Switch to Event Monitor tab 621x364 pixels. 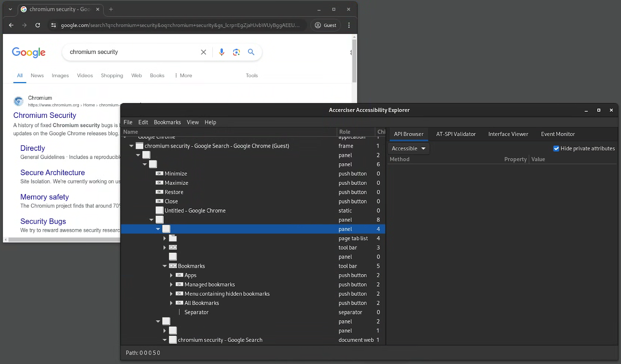click(x=558, y=134)
